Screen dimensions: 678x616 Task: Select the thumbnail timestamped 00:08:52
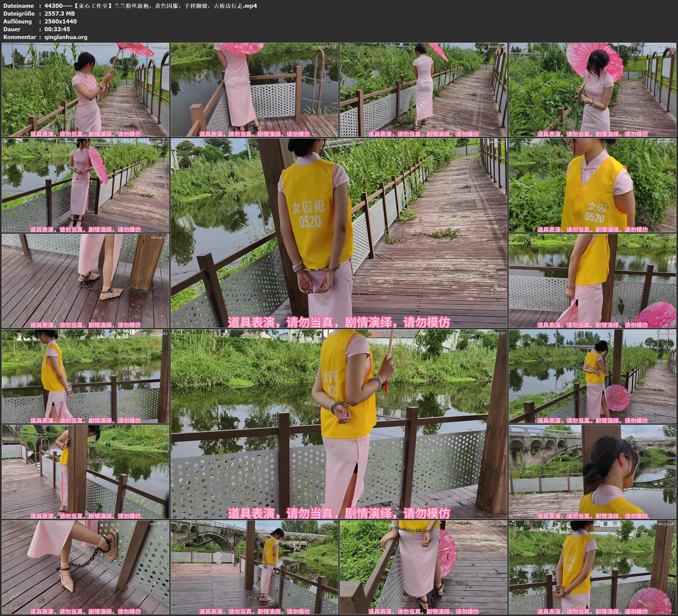coord(85,185)
